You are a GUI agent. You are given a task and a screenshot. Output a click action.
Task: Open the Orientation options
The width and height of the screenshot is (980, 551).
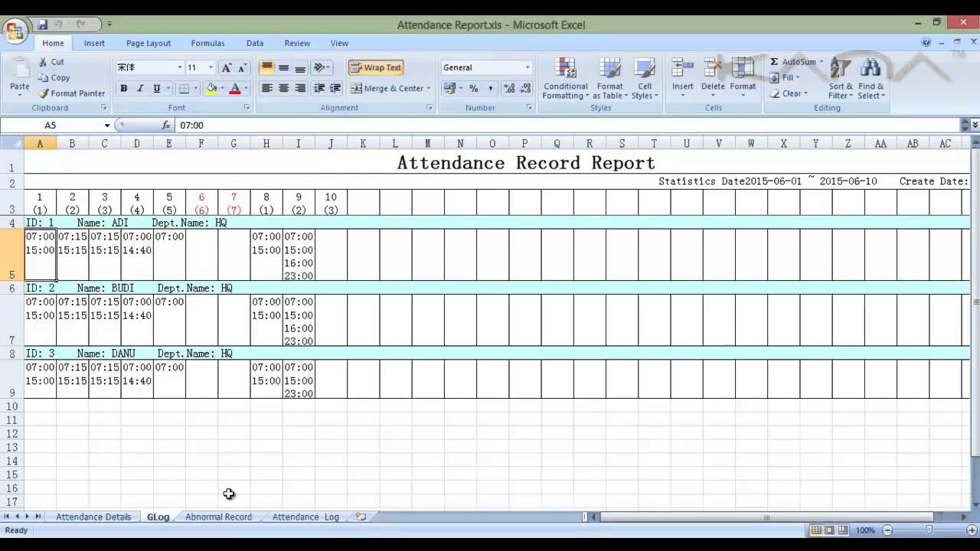click(322, 67)
